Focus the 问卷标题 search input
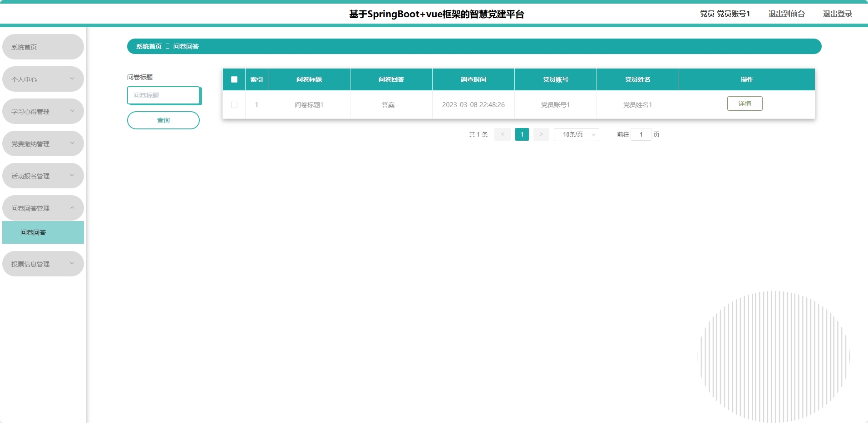 click(x=163, y=95)
